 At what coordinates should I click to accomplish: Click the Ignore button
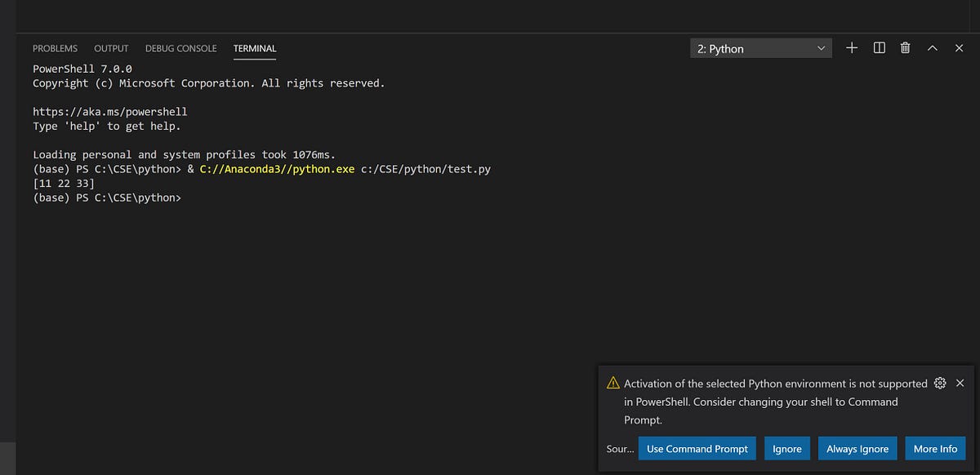pyautogui.click(x=786, y=448)
